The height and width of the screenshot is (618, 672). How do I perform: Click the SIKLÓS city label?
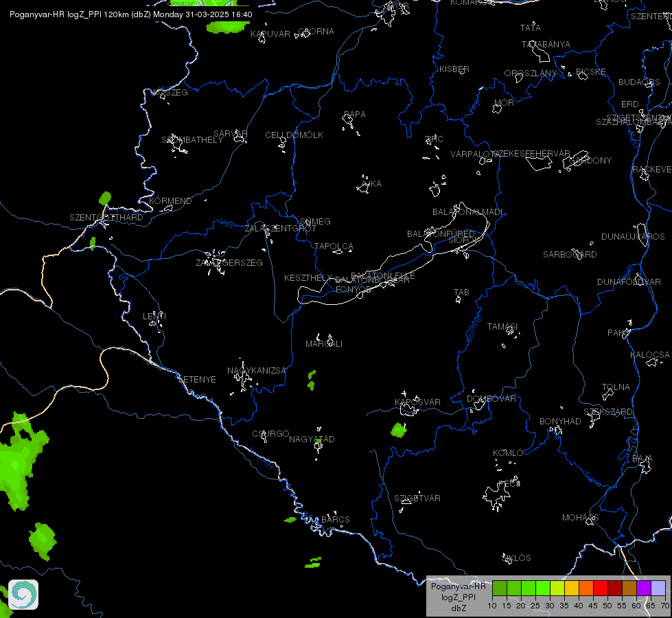516,558
